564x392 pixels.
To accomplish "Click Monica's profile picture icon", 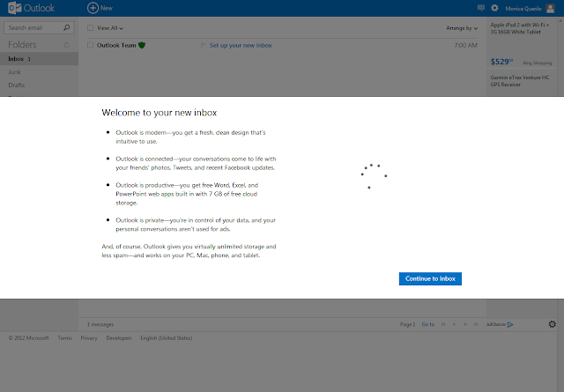I will tap(550, 8).
